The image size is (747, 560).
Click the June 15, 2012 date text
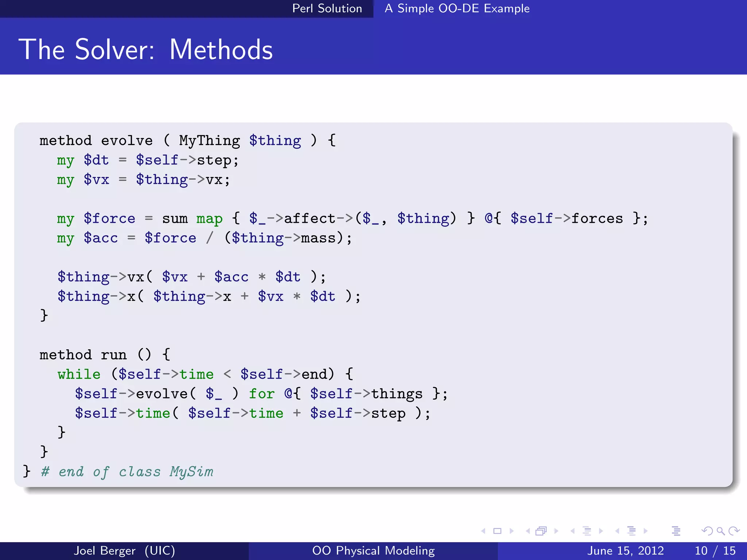coord(626,551)
